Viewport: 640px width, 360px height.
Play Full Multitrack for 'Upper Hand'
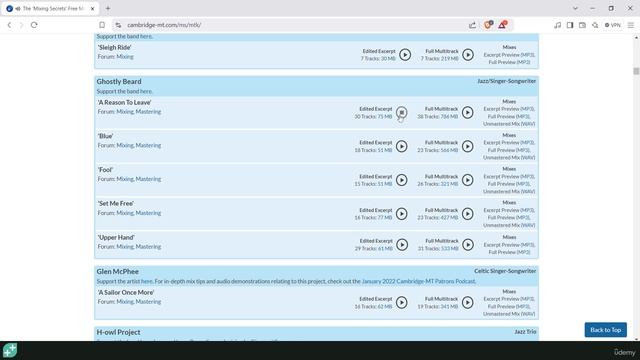click(468, 244)
